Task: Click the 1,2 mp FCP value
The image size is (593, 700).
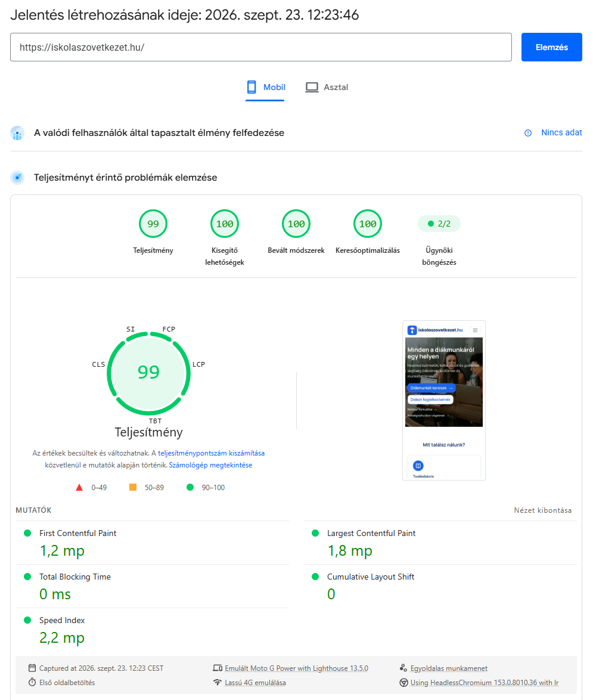Action: [62, 551]
